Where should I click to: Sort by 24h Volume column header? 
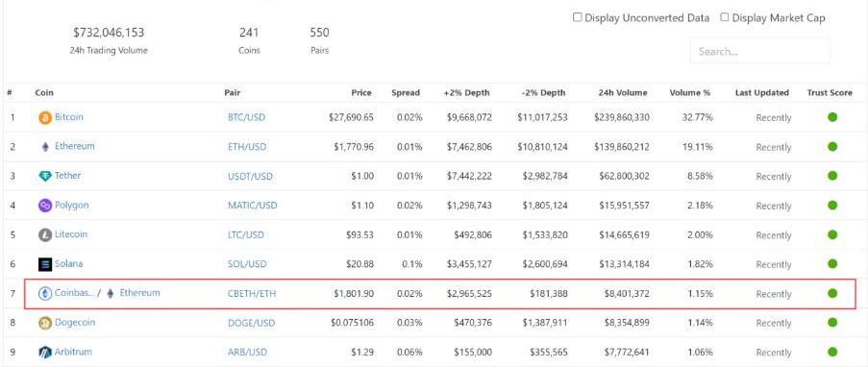click(x=623, y=93)
